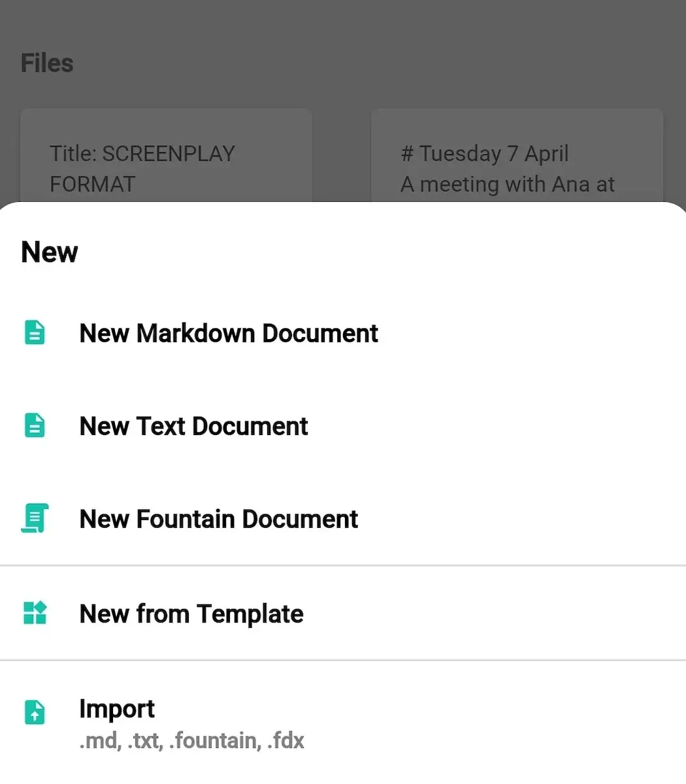Tap the template grid icon in the New sheet

[34, 613]
